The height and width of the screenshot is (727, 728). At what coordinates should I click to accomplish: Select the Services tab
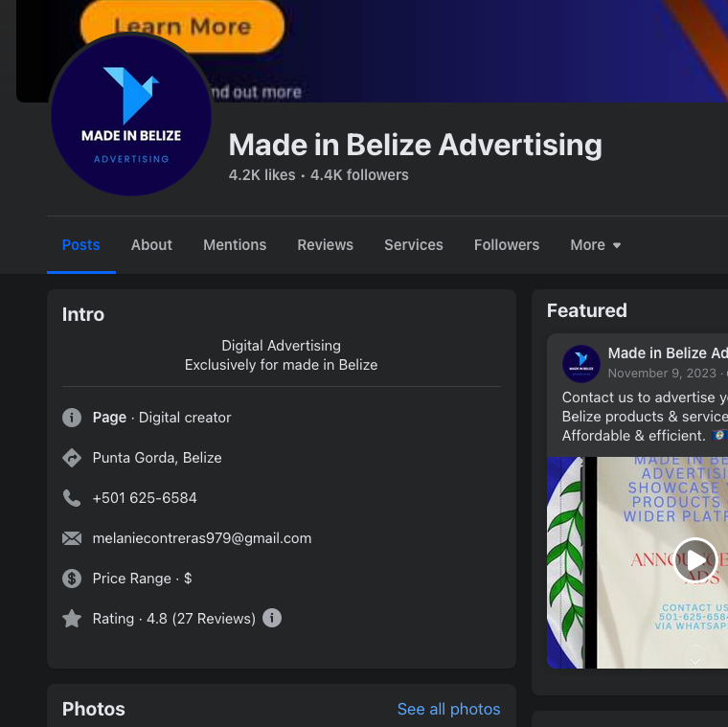click(413, 244)
